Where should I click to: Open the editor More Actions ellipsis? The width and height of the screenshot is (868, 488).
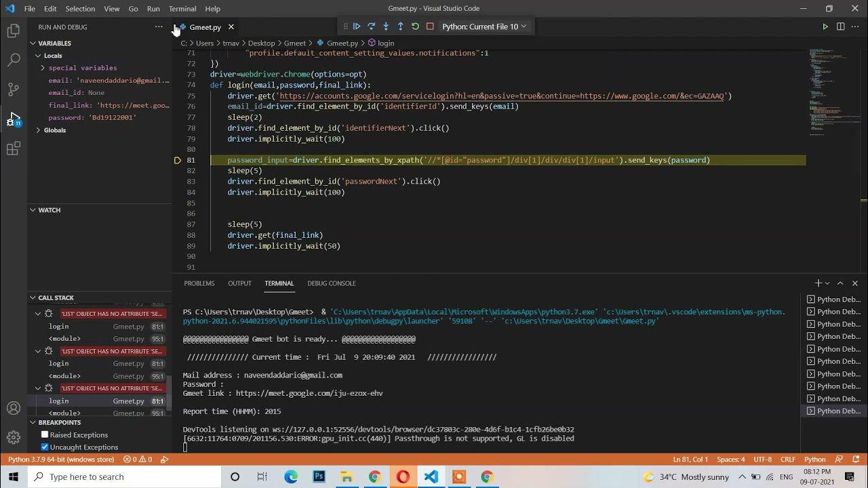click(855, 26)
